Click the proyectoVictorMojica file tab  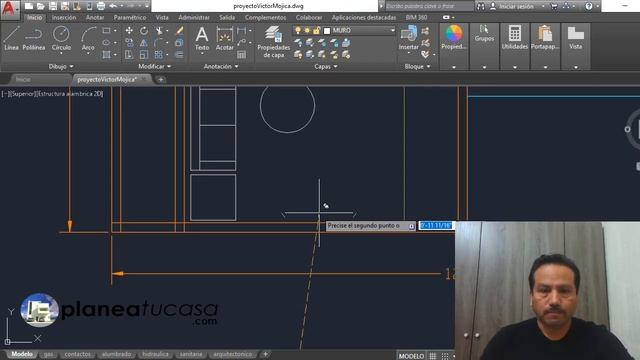[x=107, y=80]
